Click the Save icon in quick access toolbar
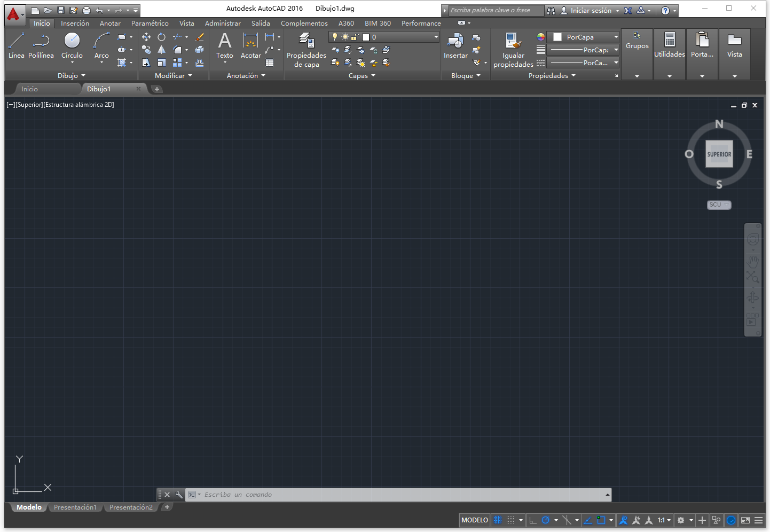 [x=60, y=10]
